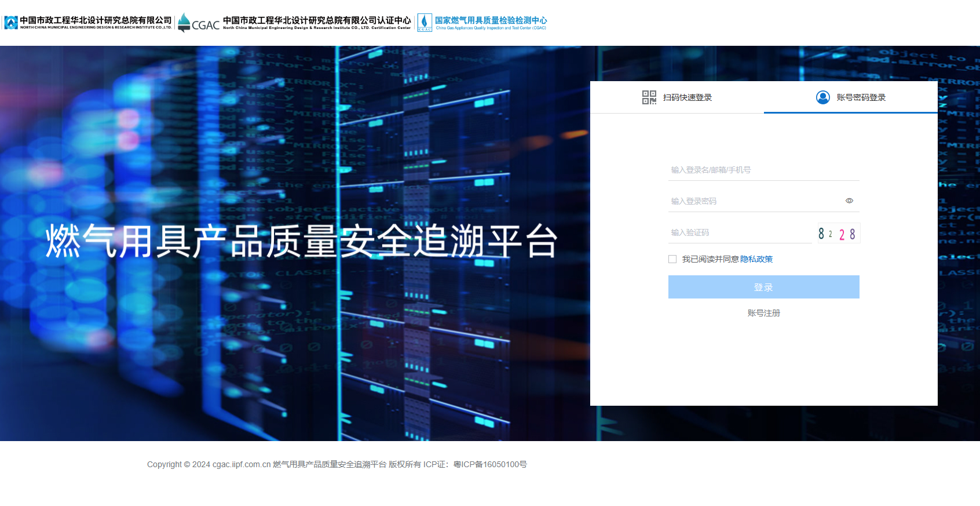980x506 pixels.
Task: Switch to 扫码快速登录 tab
Action: (687, 97)
